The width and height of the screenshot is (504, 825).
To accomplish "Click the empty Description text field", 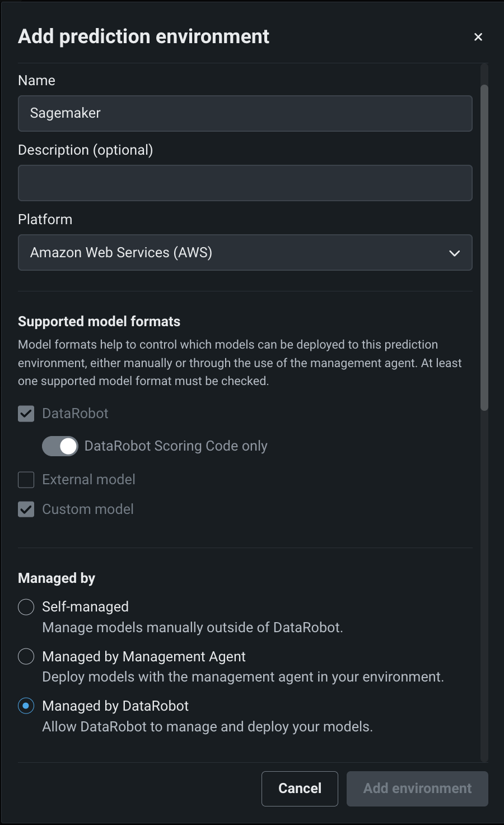I will (x=245, y=183).
